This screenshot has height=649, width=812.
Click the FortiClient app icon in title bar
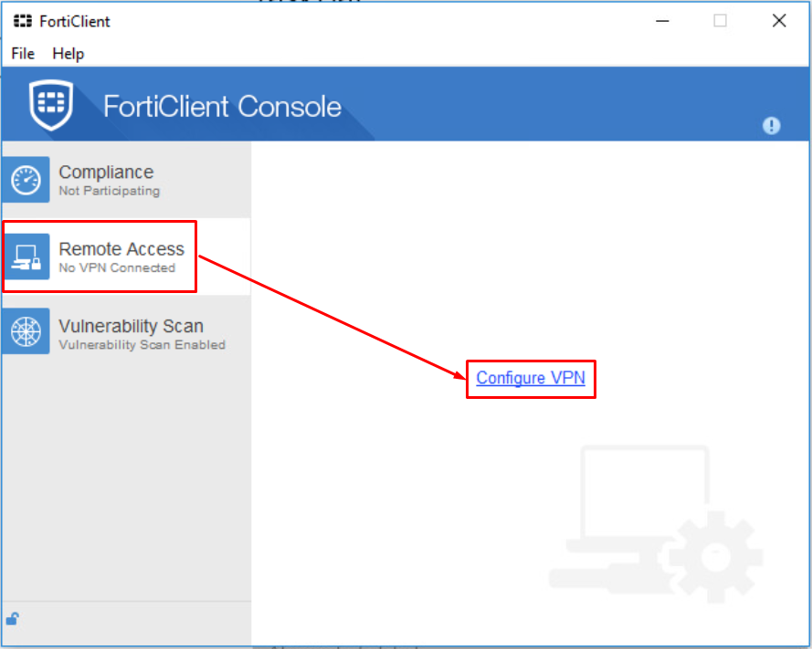click(x=23, y=21)
